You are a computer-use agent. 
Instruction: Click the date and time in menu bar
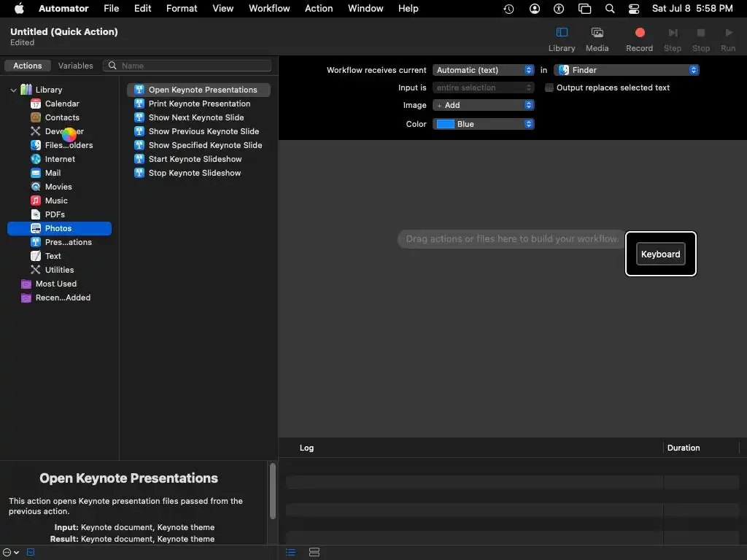[x=692, y=9]
